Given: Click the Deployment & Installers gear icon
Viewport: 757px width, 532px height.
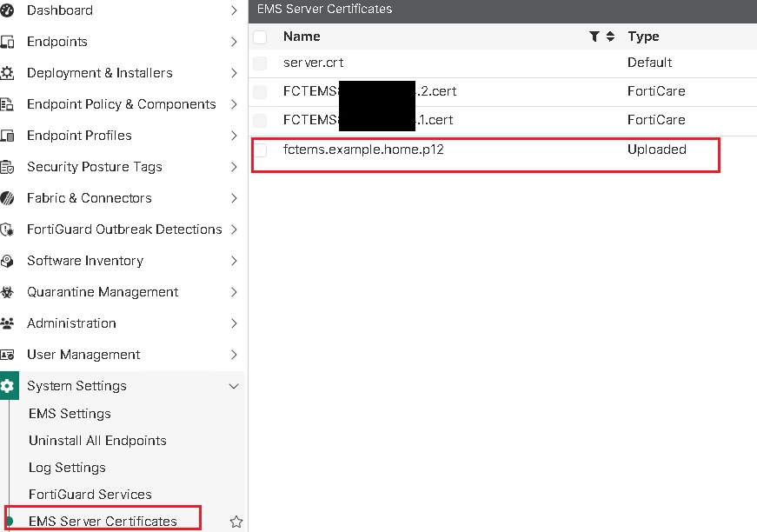Looking at the screenshot, I should click(7, 73).
